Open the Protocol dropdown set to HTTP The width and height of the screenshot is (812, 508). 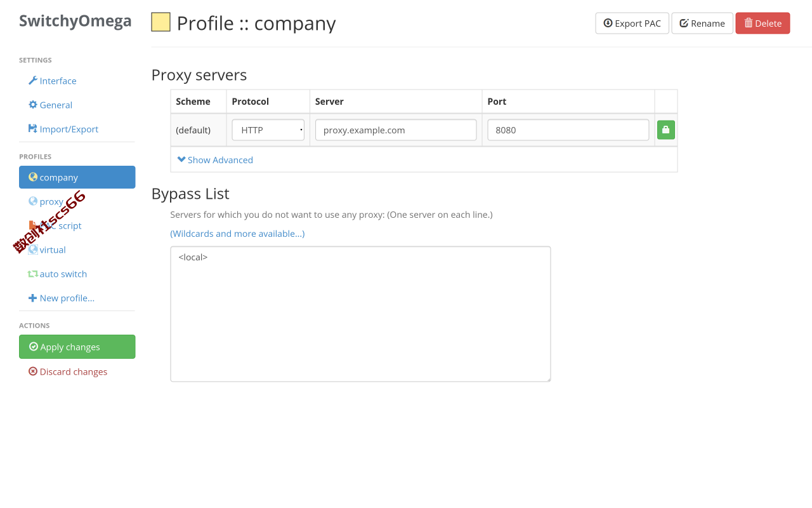[x=268, y=130]
